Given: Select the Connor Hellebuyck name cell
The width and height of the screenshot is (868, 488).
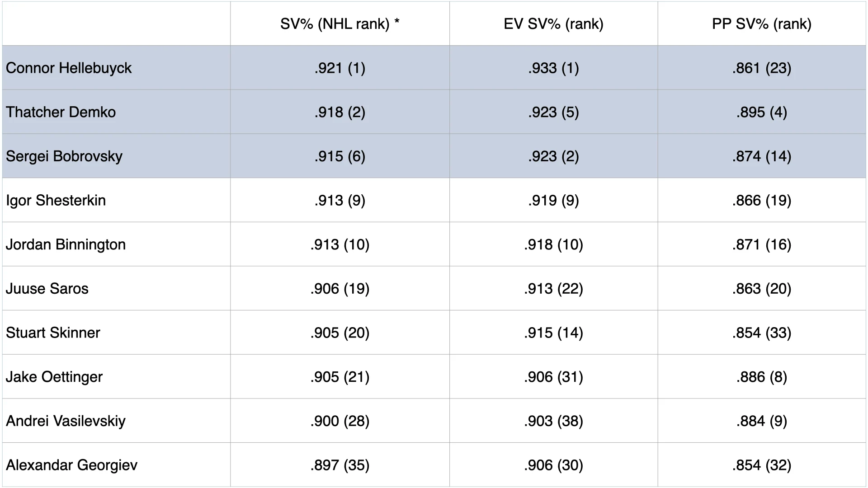Looking at the screenshot, I should tap(69, 68).
